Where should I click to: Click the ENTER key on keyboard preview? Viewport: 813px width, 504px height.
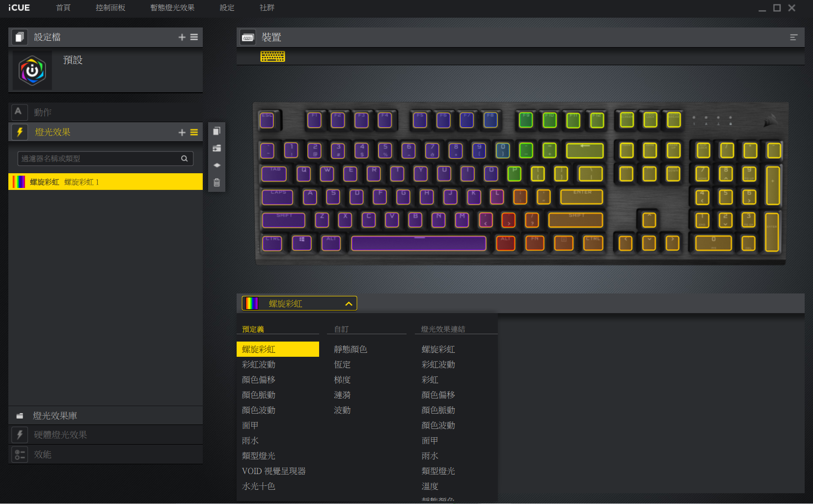(582, 197)
